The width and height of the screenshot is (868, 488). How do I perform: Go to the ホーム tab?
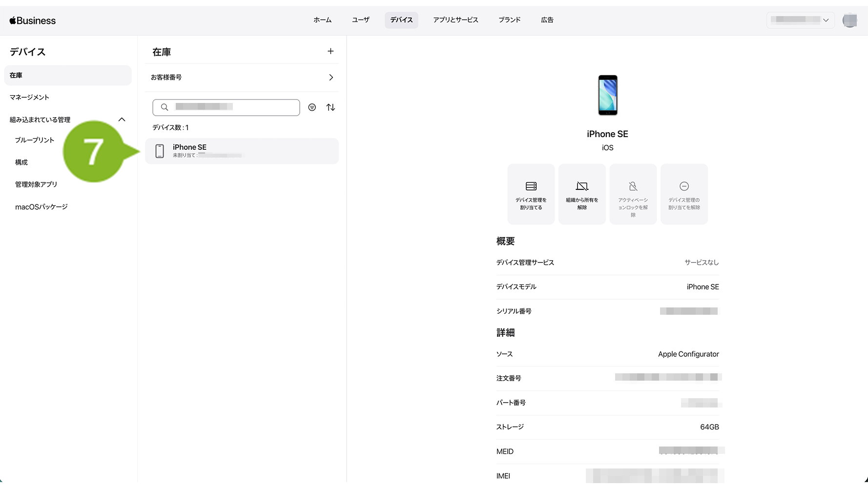[322, 20]
